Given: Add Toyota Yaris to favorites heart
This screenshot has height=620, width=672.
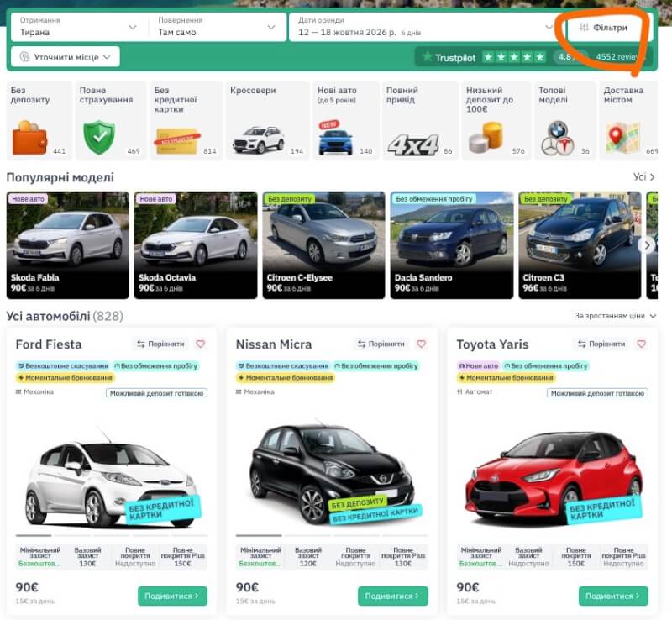Looking at the screenshot, I should [641, 344].
